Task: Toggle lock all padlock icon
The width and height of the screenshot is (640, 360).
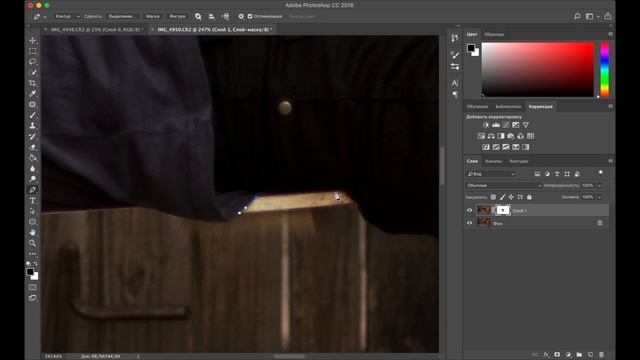Action: (x=529, y=197)
